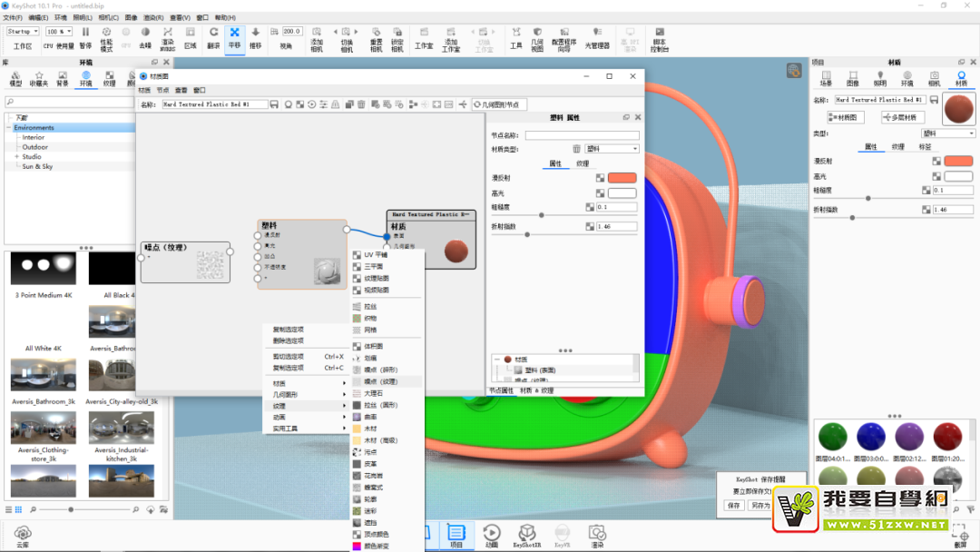Switch to 场景 (scene) tab in project panel
Viewport: 980px width, 552px height.
[827, 78]
